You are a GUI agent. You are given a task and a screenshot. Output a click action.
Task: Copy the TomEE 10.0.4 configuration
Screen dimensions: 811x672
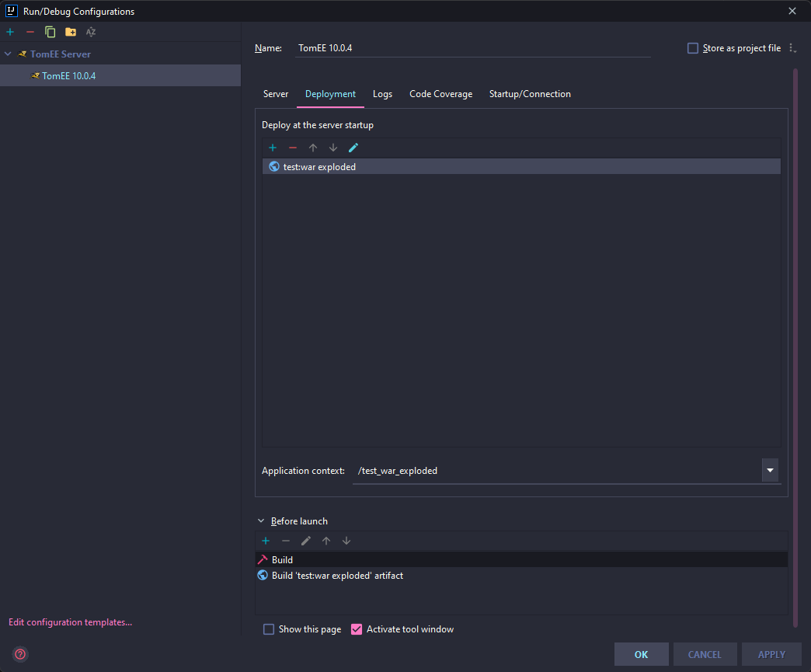(49, 32)
